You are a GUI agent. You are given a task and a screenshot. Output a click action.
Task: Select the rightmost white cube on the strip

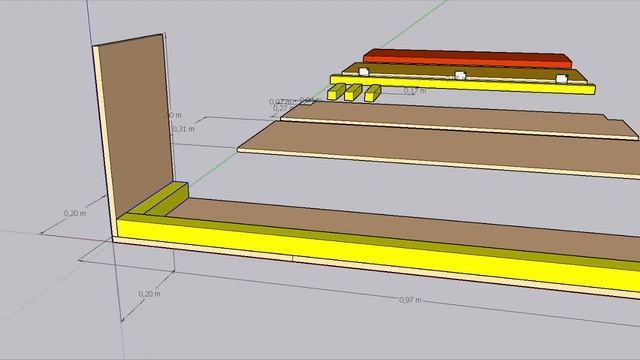tap(562, 79)
